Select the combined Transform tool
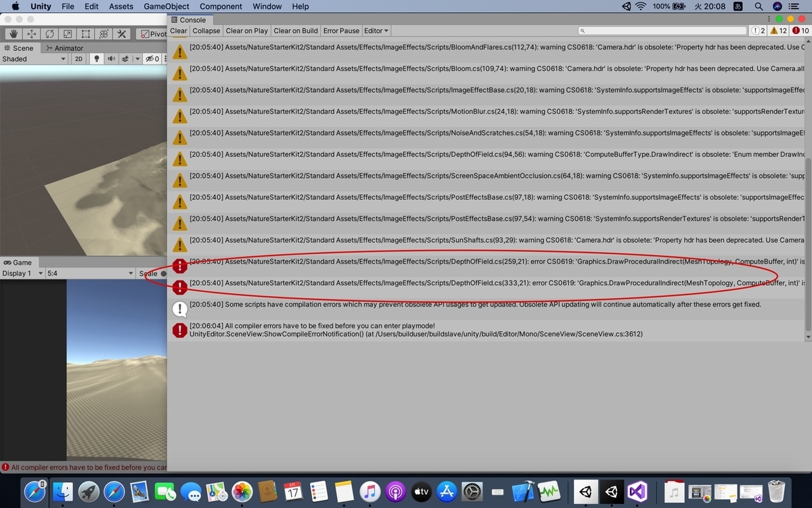Screen dimensions: 812x508 click(104, 34)
